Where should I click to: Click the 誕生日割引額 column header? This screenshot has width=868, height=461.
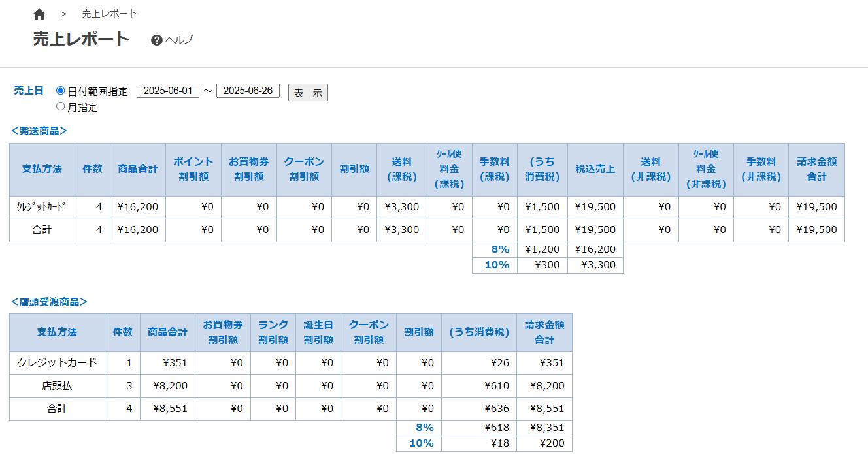318,332
